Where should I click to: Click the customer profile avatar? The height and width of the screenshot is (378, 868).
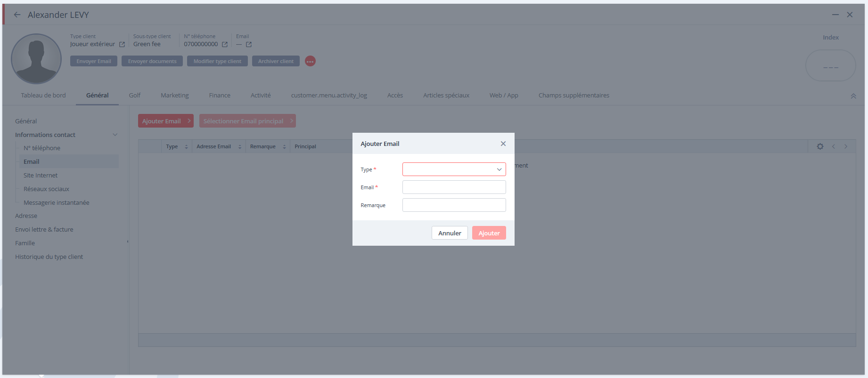point(36,59)
